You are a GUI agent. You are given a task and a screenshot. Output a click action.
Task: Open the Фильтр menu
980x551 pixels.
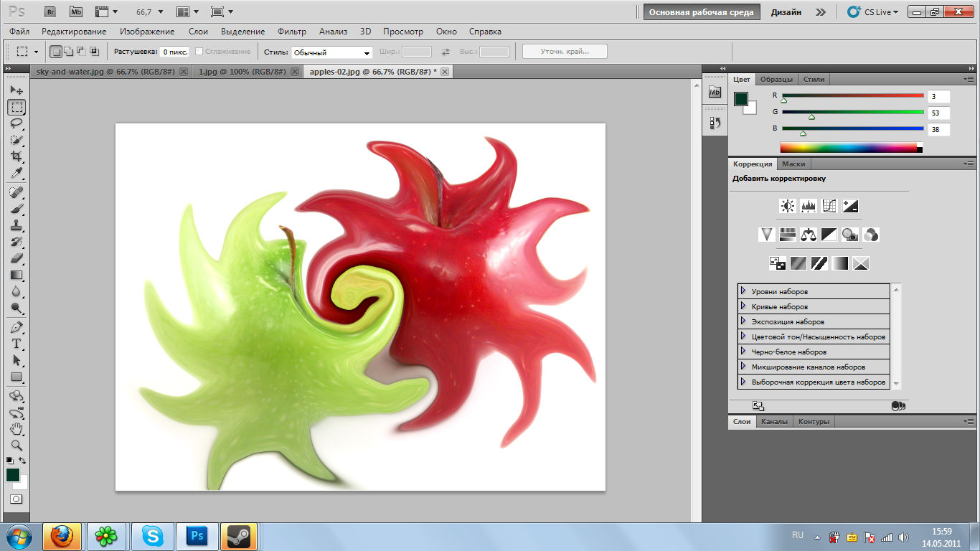[x=291, y=32]
